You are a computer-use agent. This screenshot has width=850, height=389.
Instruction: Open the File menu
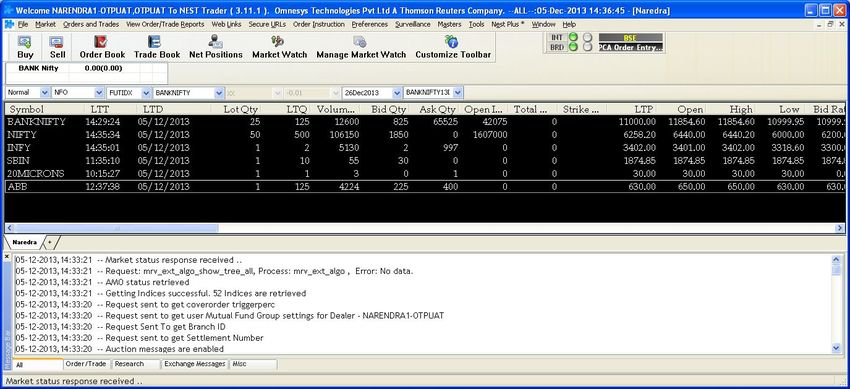point(23,24)
